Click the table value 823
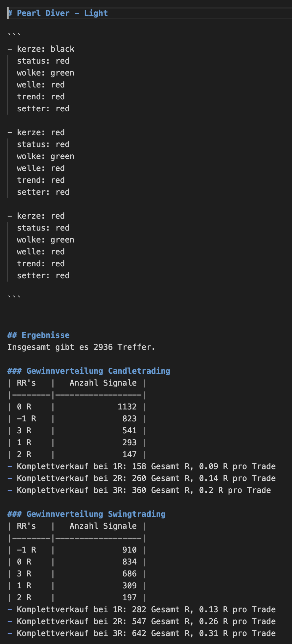This screenshot has width=292, height=644. click(x=129, y=419)
